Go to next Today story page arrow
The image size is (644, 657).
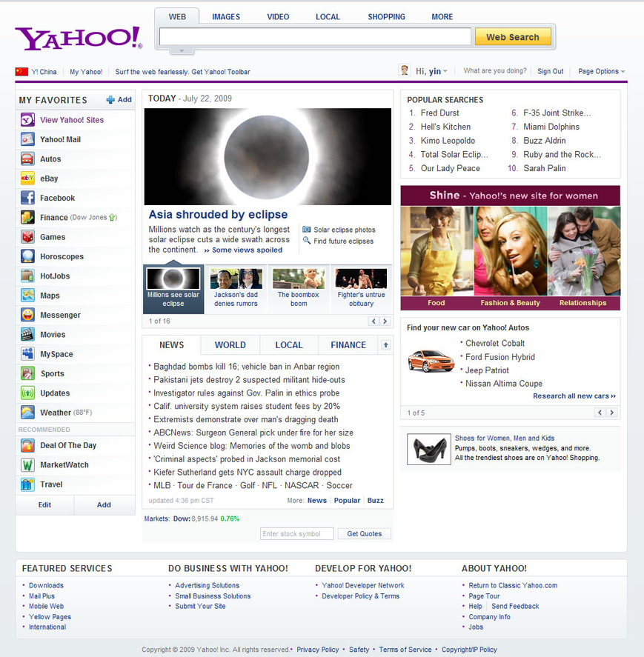385,321
